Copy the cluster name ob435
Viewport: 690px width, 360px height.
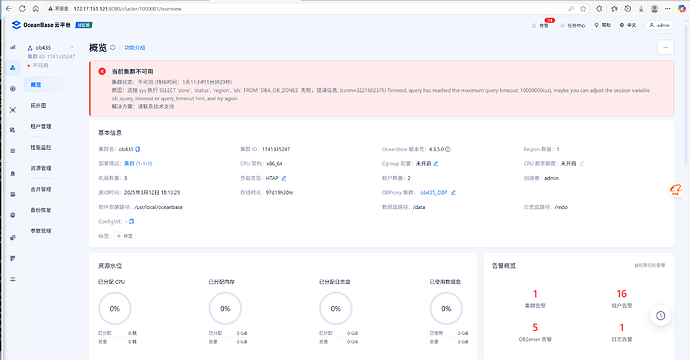point(138,149)
